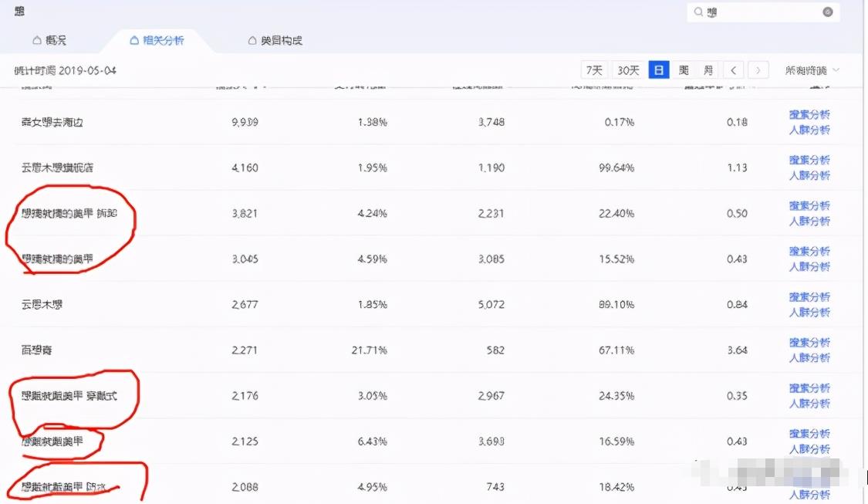Click the 99.64% cell
Screen dimensions: 868x504
pos(616,167)
